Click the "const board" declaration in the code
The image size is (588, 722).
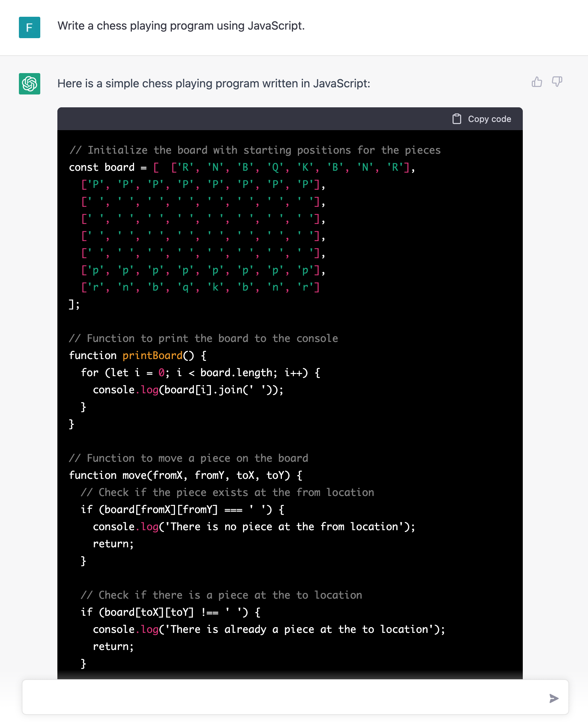point(102,167)
